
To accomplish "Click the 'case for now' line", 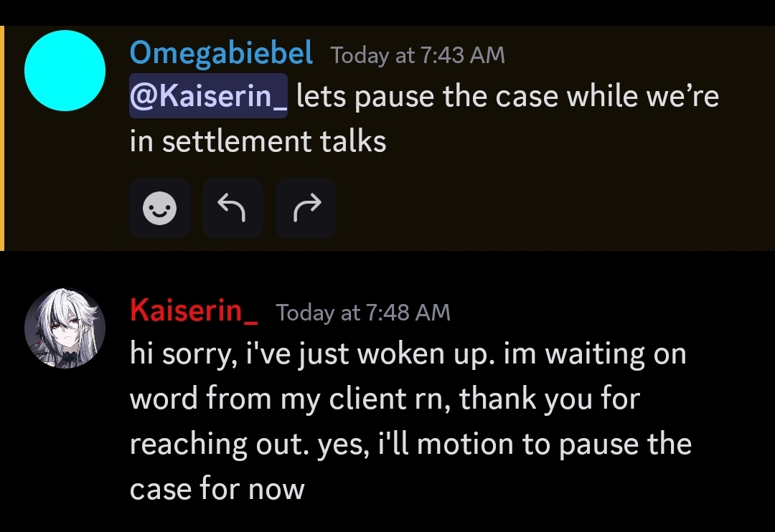I will pos(217,488).
